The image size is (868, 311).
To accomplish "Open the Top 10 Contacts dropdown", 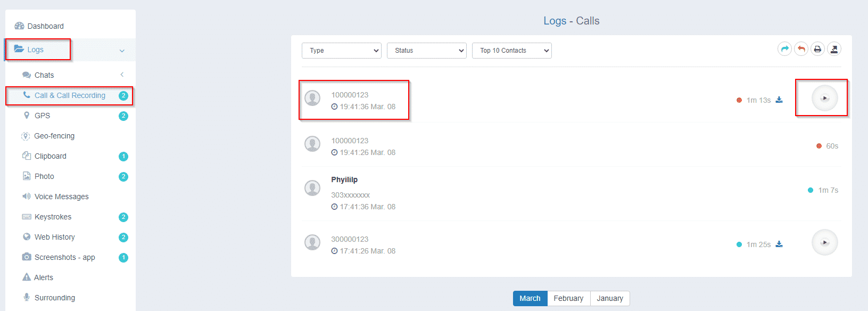I will [512, 51].
